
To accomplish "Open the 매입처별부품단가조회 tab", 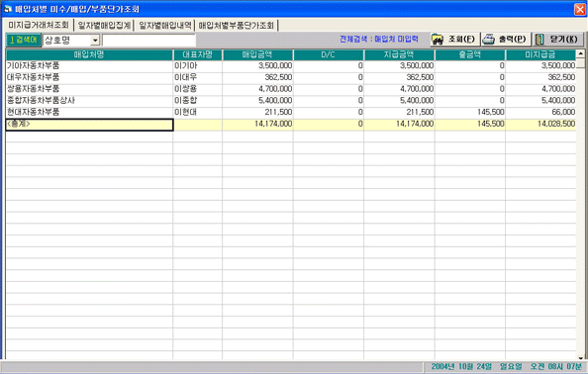I will (x=237, y=26).
